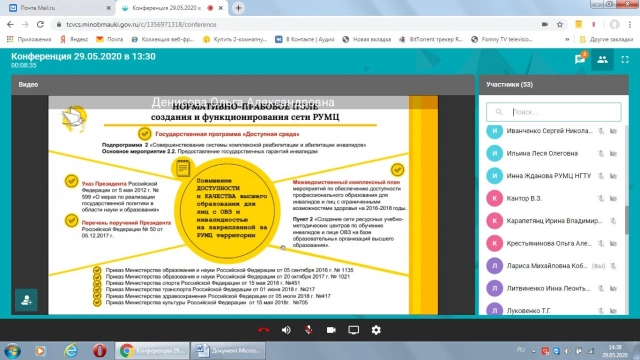The height and width of the screenshot is (360, 640).
Task: Expand the hidden bookmarks chevron
Action: (567, 39)
